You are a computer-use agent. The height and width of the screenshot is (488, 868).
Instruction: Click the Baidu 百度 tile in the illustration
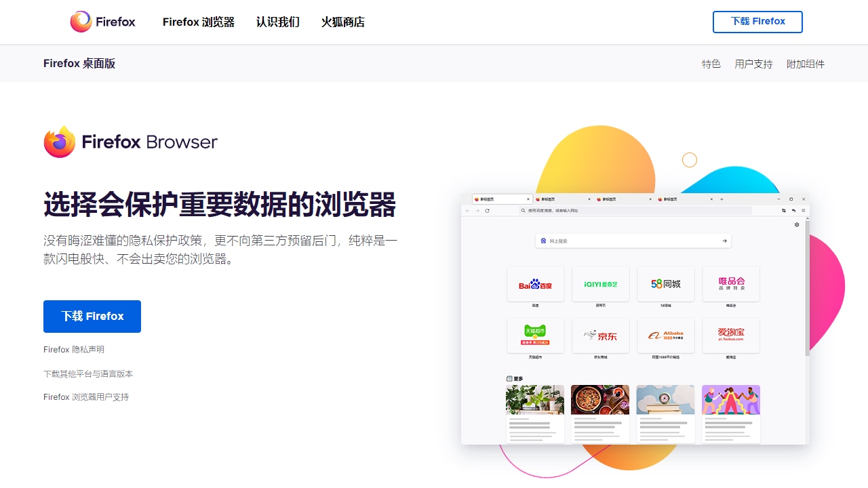536,284
